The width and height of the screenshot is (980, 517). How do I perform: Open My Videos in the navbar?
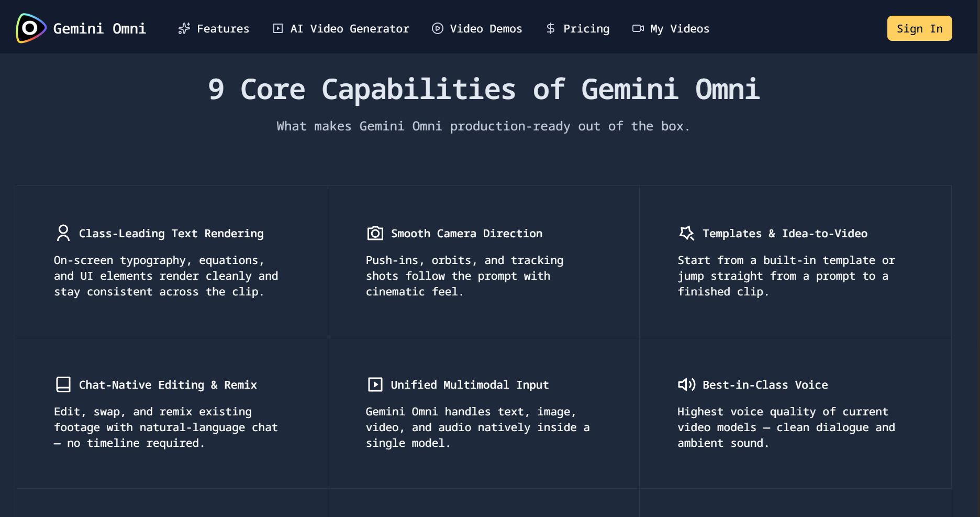(671, 28)
